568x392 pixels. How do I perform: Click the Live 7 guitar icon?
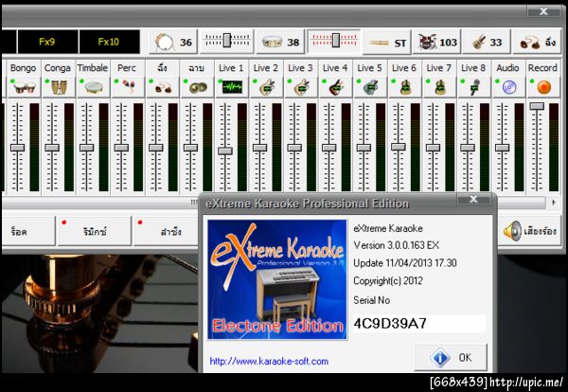coord(440,87)
